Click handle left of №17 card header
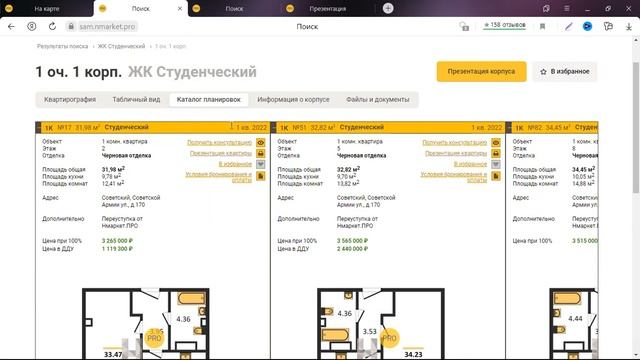Screen dimensions: 640x360 point(38,127)
